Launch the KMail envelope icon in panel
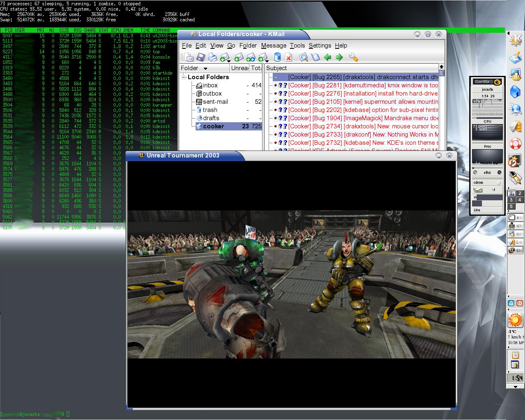Image resolution: width=525 pixels, height=420 pixels. coord(515,127)
